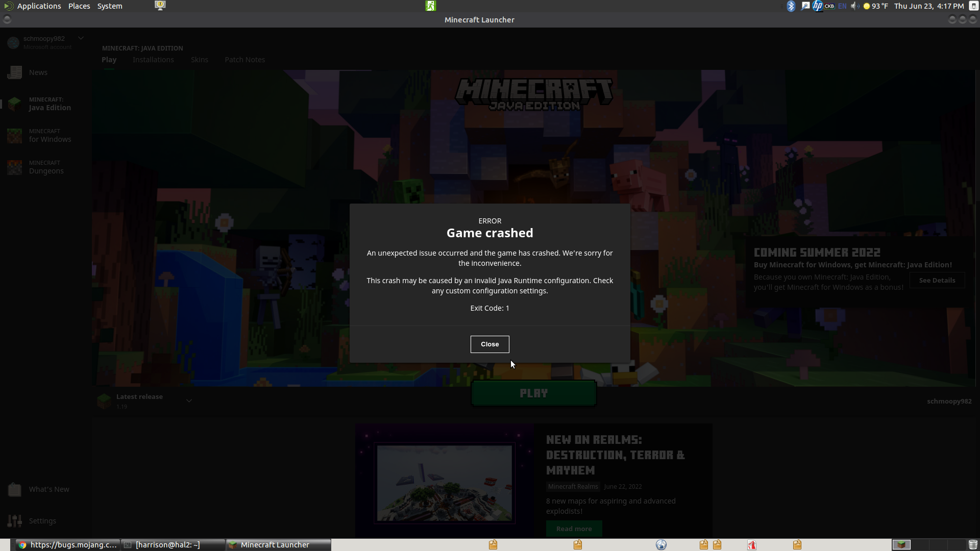
Task: Open the News sidebar icon
Action: click(15, 72)
